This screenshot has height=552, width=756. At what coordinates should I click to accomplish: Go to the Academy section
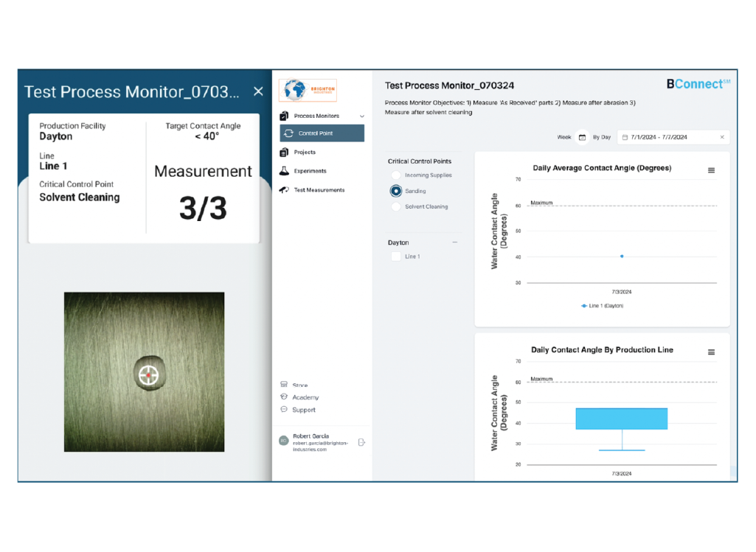click(x=305, y=397)
